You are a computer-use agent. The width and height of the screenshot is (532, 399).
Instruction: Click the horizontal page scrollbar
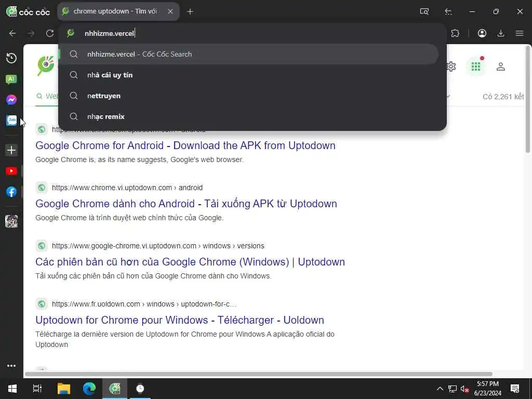click(x=259, y=374)
